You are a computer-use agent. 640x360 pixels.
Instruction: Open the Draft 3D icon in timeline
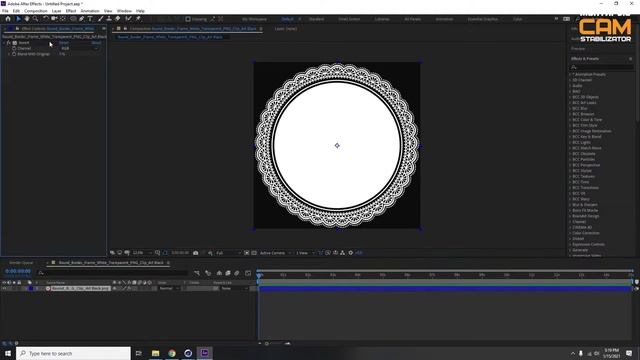point(208,273)
